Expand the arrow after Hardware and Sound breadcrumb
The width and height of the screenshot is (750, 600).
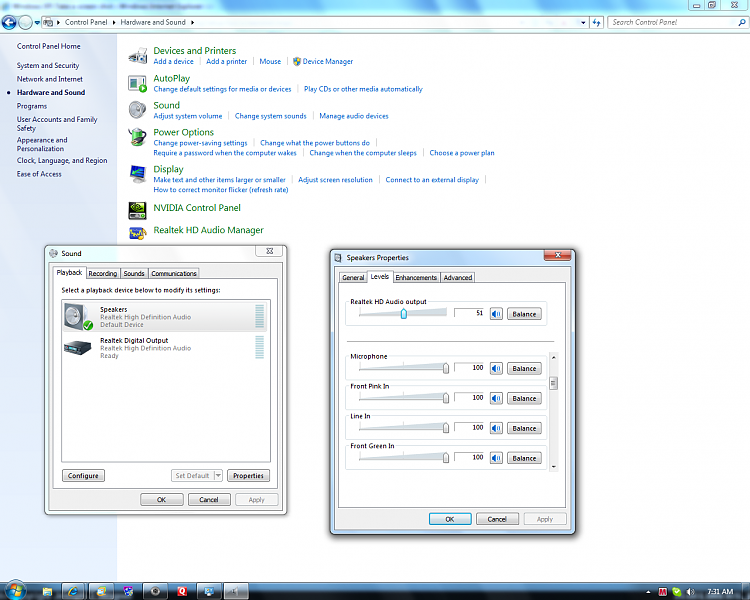click(x=192, y=22)
